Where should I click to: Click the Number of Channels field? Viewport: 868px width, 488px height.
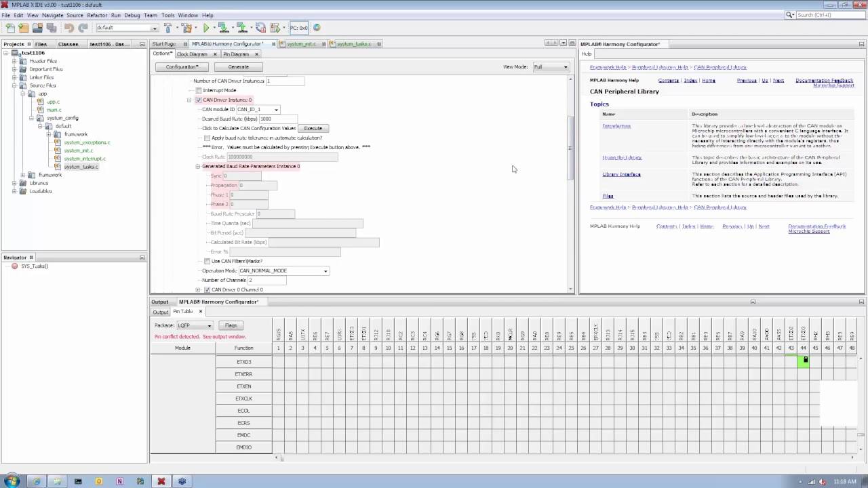point(267,280)
